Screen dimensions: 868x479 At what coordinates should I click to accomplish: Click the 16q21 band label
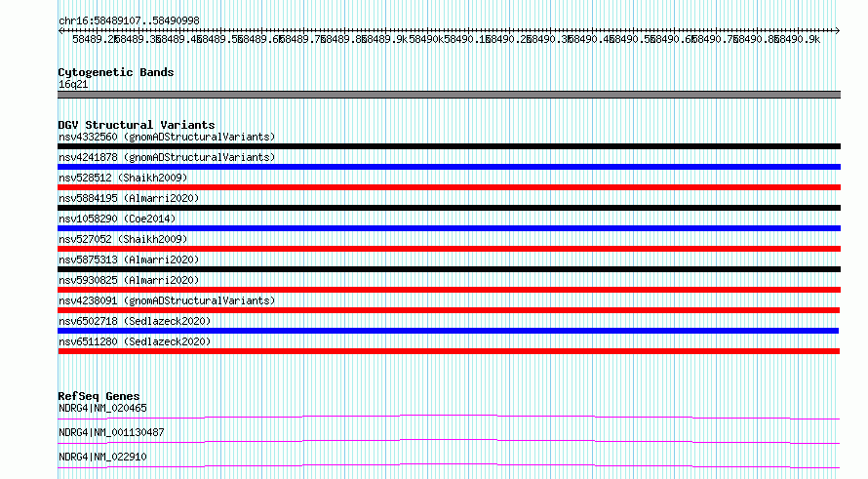tap(73, 84)
